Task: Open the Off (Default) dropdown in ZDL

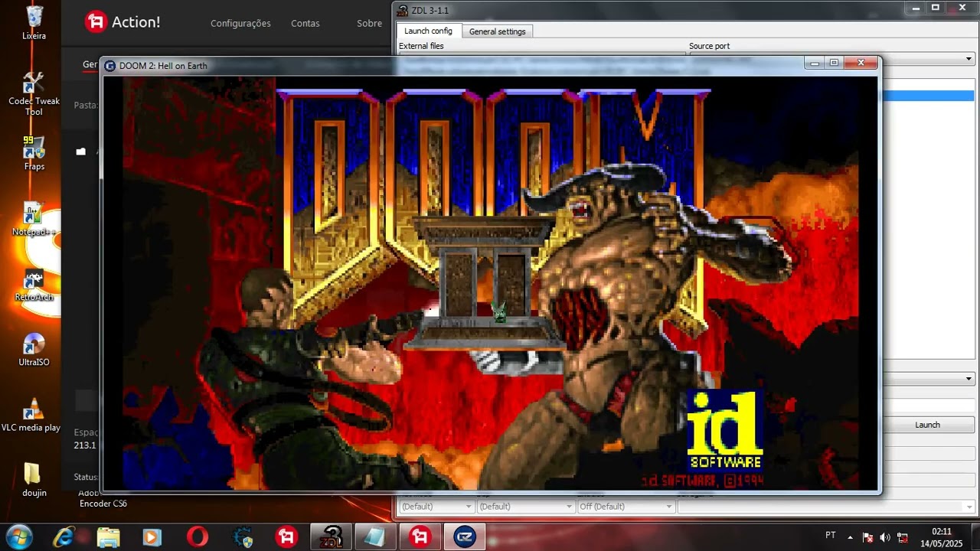Action: pyautogui.click(x=626, y=507)
